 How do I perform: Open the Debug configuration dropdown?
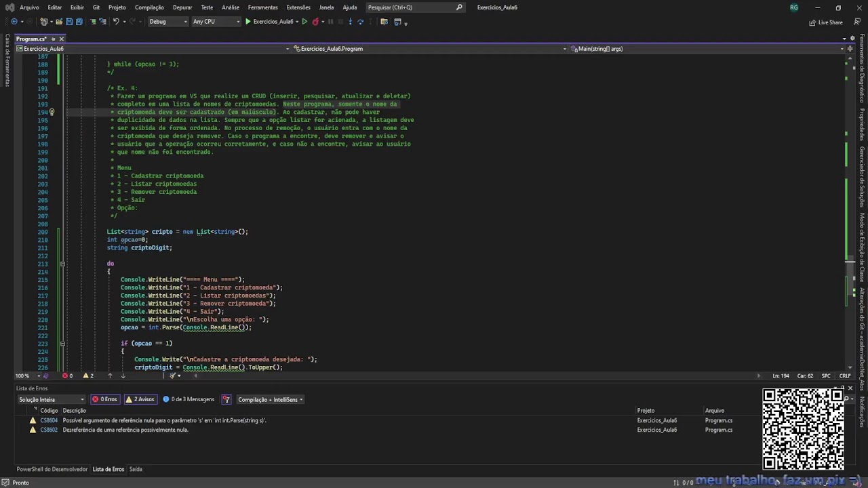168,22
